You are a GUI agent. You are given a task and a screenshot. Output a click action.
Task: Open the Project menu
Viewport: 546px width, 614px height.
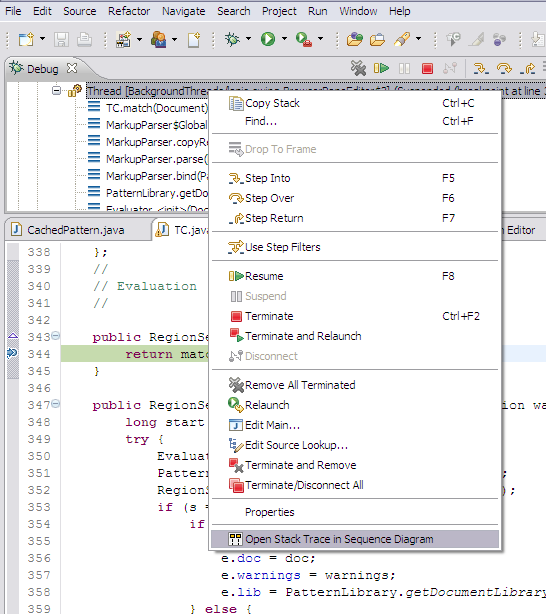pos(279,11)
